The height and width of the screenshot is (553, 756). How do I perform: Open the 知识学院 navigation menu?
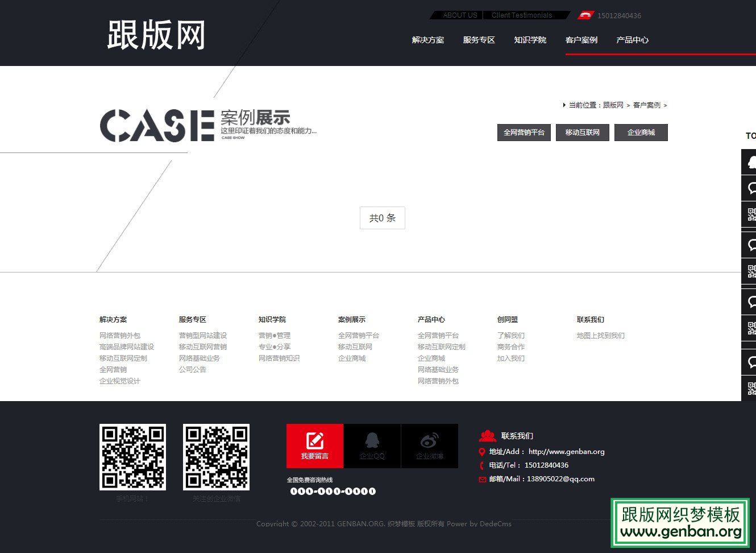(x=530, y=40)
